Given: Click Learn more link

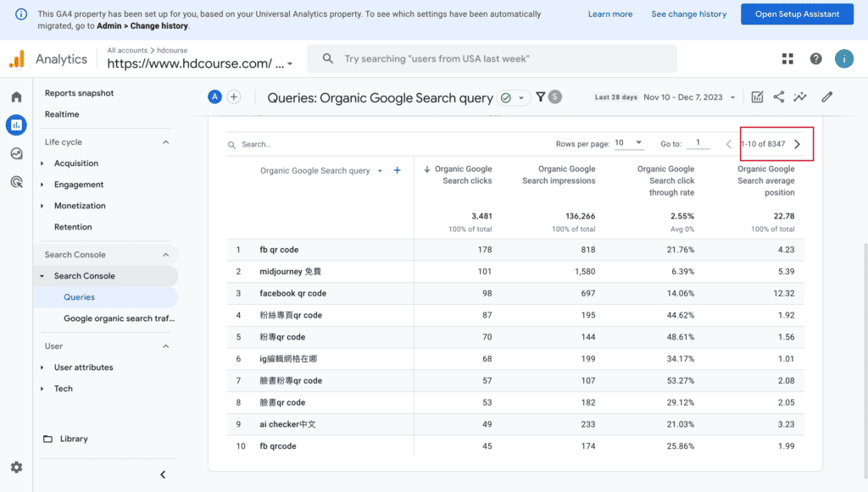Looking at the screenshot, I should pos(610,14).
